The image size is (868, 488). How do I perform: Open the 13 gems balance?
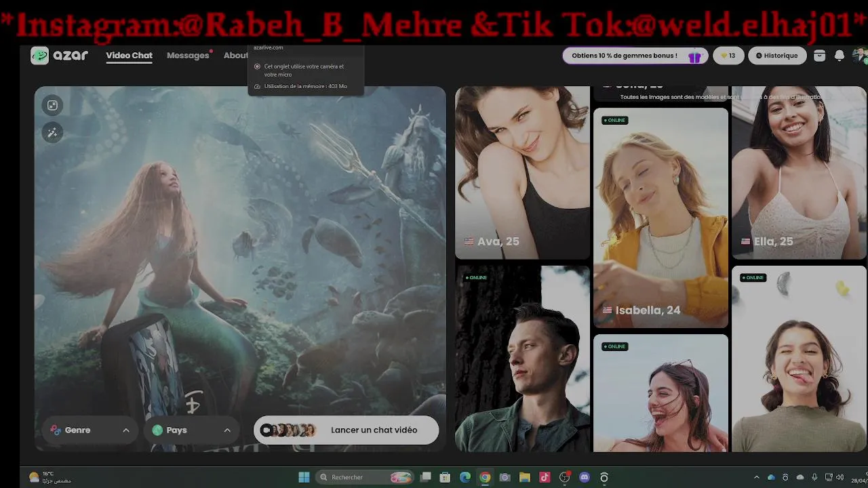[728, 56]
